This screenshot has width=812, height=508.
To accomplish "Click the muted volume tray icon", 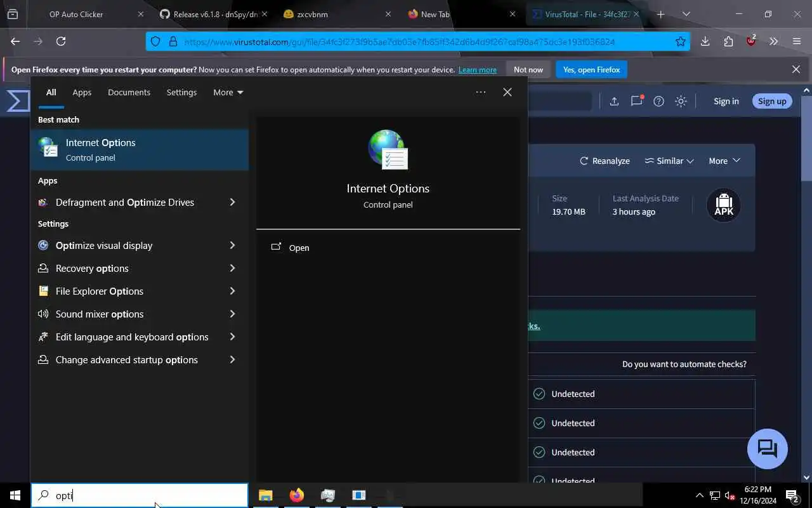I will (x=730, y=495).
